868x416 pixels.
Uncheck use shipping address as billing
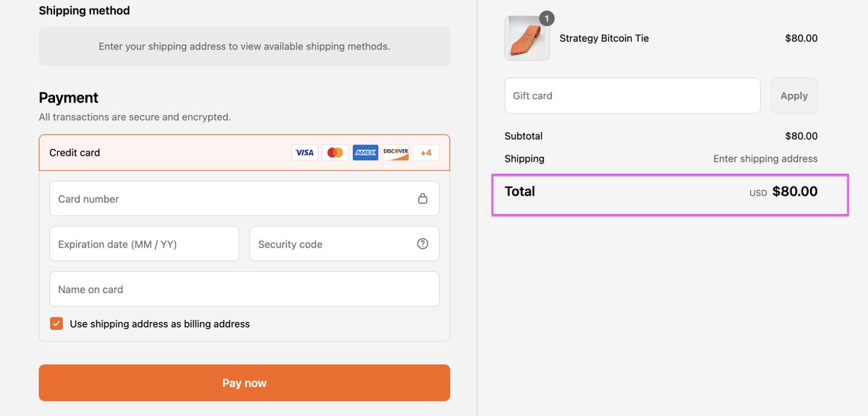click(56, 323)
